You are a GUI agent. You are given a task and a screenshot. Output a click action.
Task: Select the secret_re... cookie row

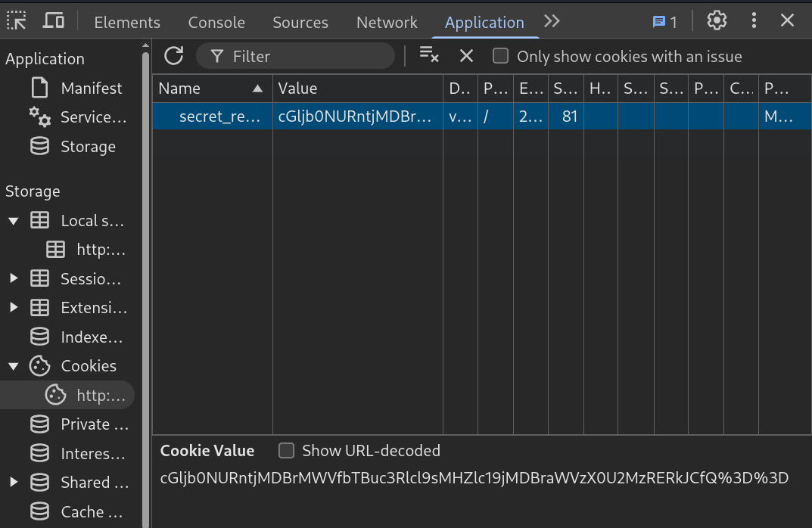point(219,117)
